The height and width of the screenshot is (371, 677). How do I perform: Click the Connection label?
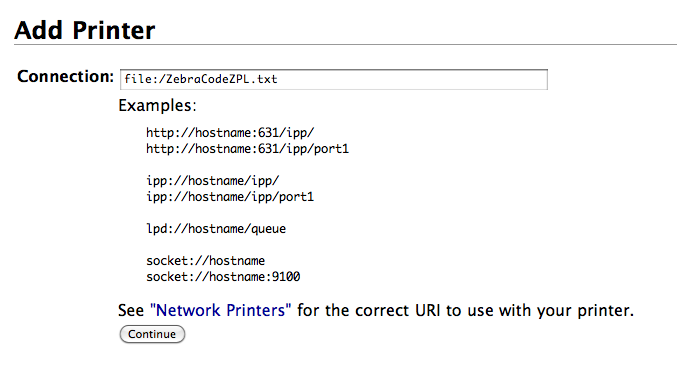pos(65,76)
